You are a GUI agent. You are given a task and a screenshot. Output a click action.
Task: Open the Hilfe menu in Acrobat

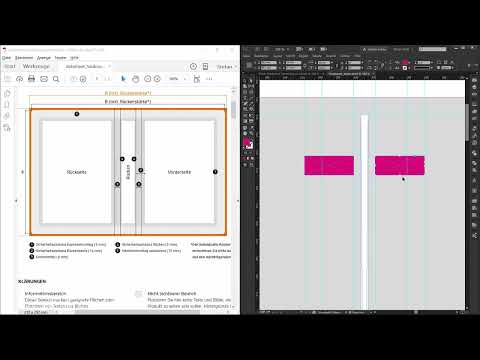74,58
